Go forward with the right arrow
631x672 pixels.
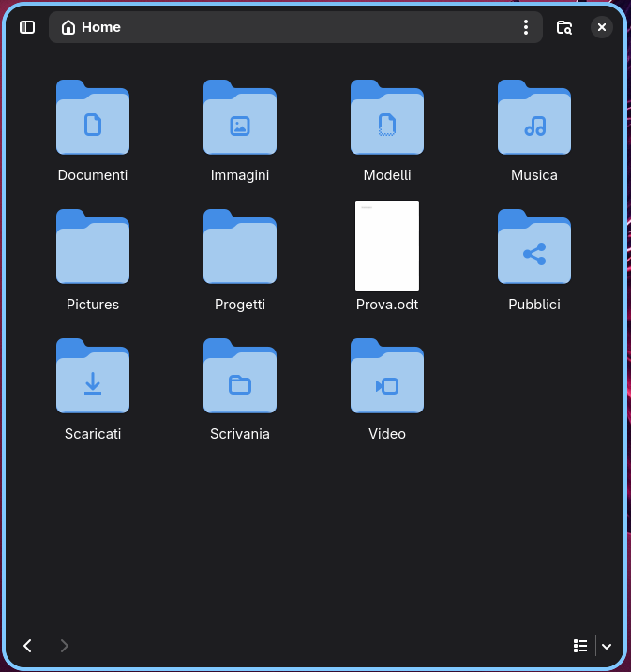tap(65, 646)
